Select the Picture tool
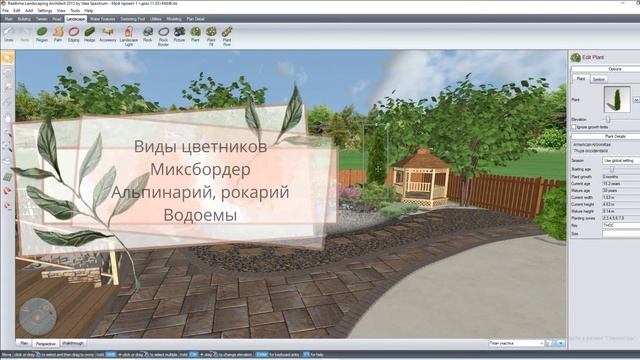Image resolution: width=640 pixels, height=360 pixels. (x=179, y=34)
